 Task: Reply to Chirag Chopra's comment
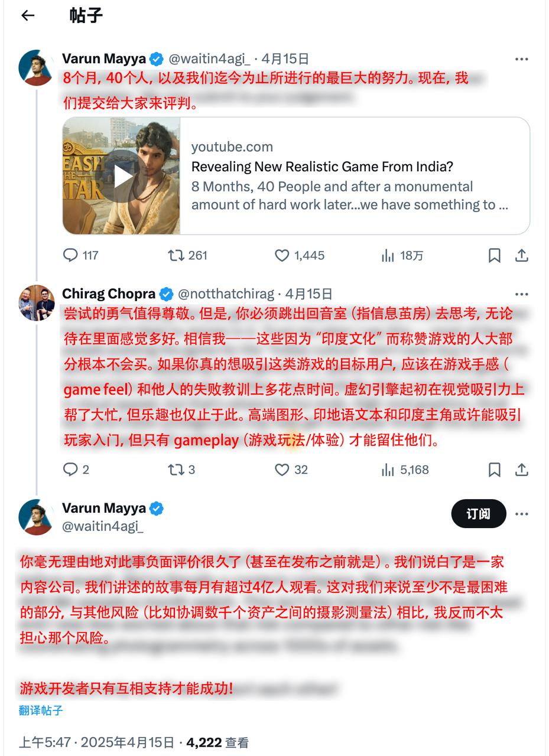pyautogui.click(x=71, y=470)
